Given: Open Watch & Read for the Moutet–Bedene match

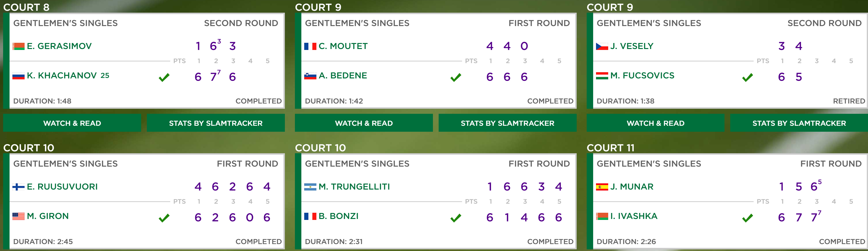Looking at the screenshot, I should [364, 123].
